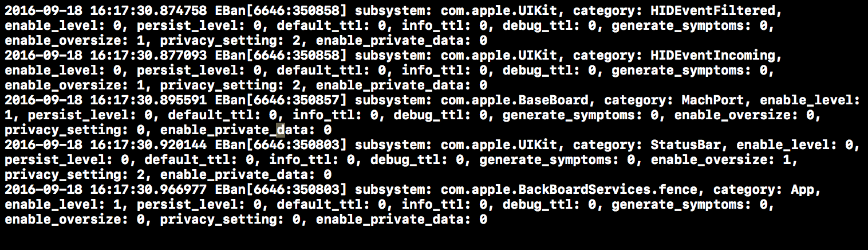Screen dimensions: 868x250
Task: Click the 16:17:30.920144 timestamp
Action: 148,145
